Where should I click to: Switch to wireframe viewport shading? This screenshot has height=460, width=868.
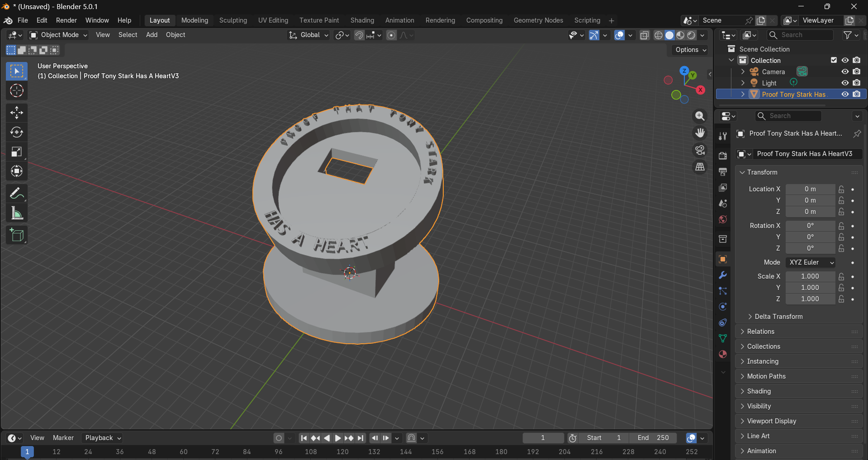click(659, 35)
